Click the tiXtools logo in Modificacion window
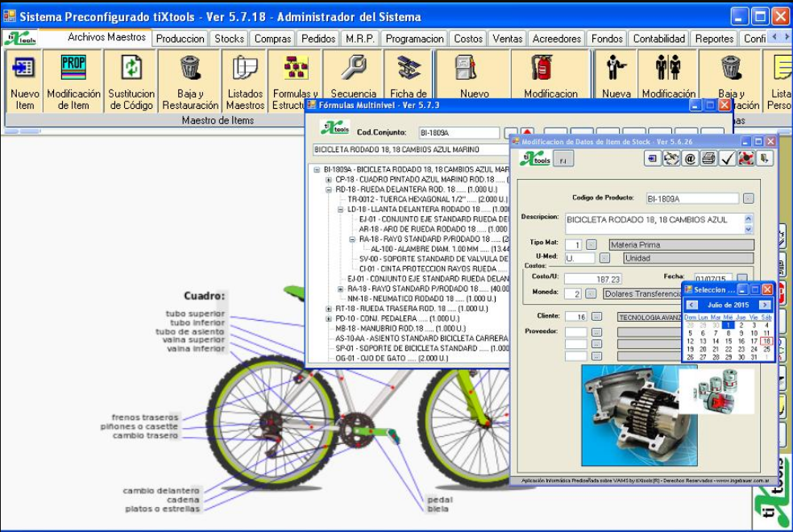 click(x=535, y=159)
